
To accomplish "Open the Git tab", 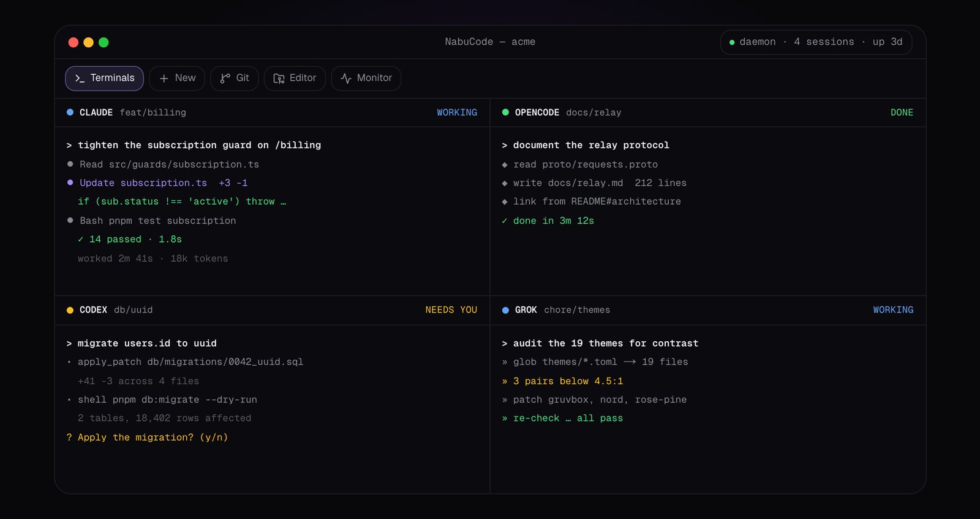I will [235, 78].
